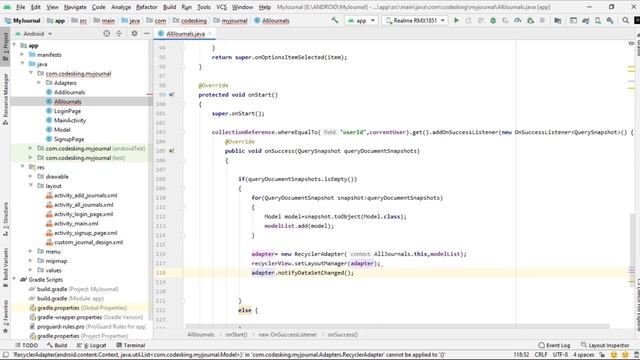Open the Favorites side tab
Viewport: 640px width, 360px height.
coord(5,316)
